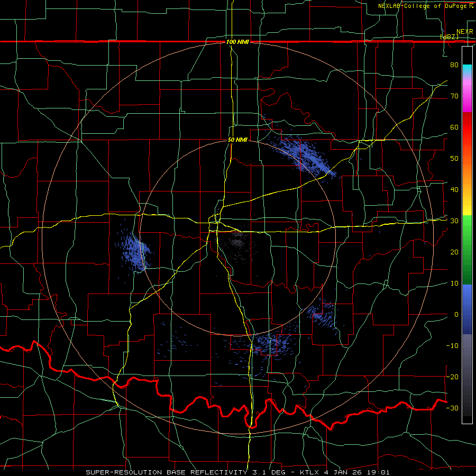Click the red segment of the color bar

[x=467, y=127]
